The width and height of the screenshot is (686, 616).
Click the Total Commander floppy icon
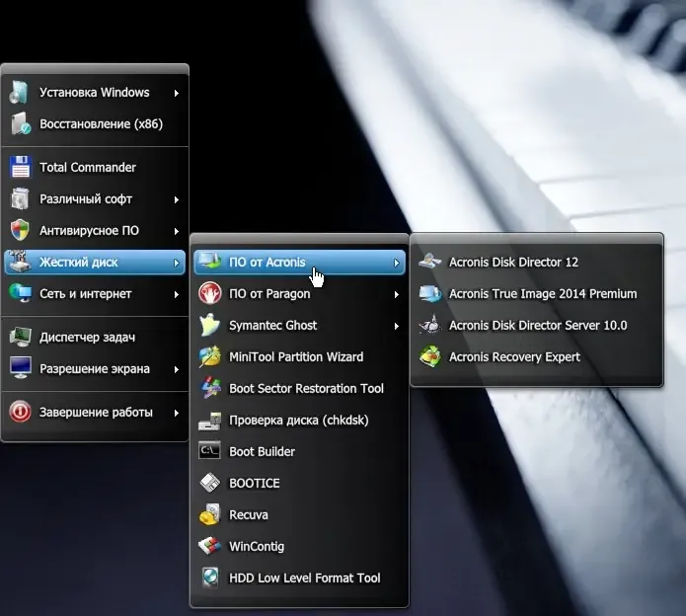20,167
